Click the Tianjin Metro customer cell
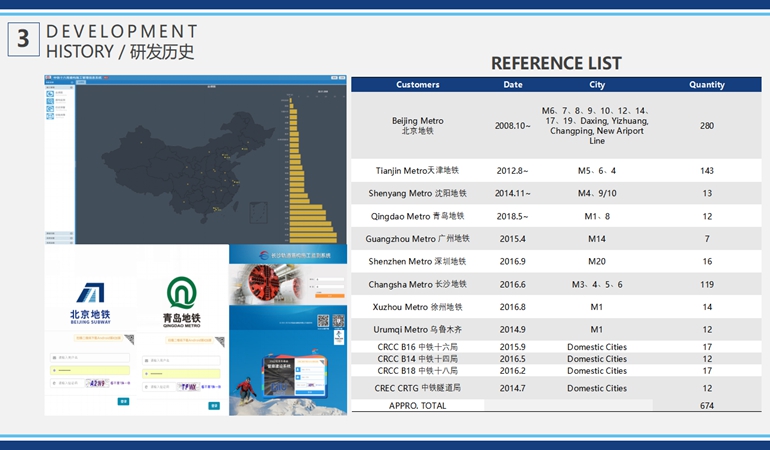 coord(417,170)
